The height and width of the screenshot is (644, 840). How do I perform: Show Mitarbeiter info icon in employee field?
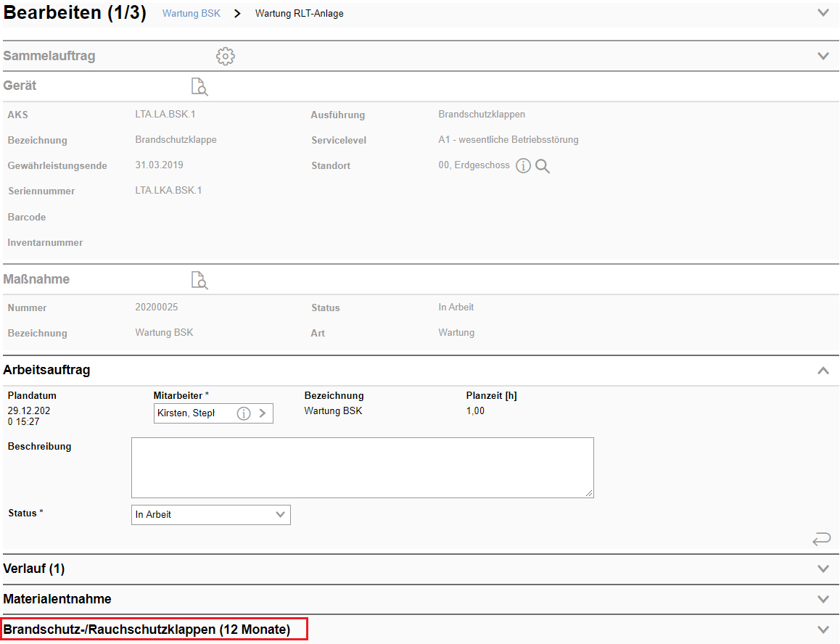244,413
